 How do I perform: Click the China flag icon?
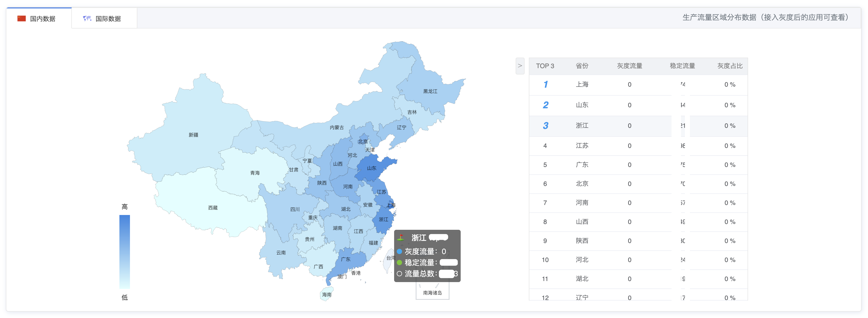[x=22, y=18]
